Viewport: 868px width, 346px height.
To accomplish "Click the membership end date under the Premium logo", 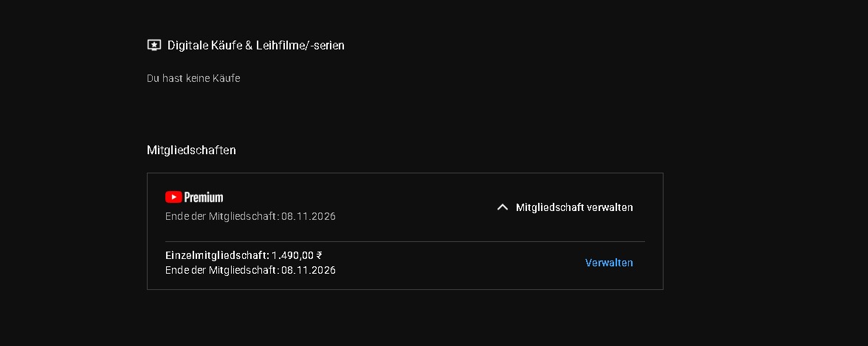I will point(309,216).
